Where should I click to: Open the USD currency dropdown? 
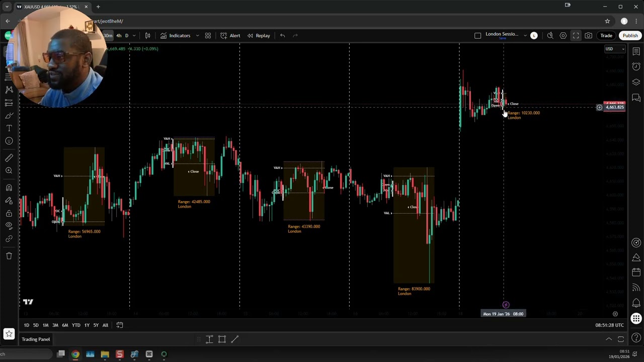[615, 49]
